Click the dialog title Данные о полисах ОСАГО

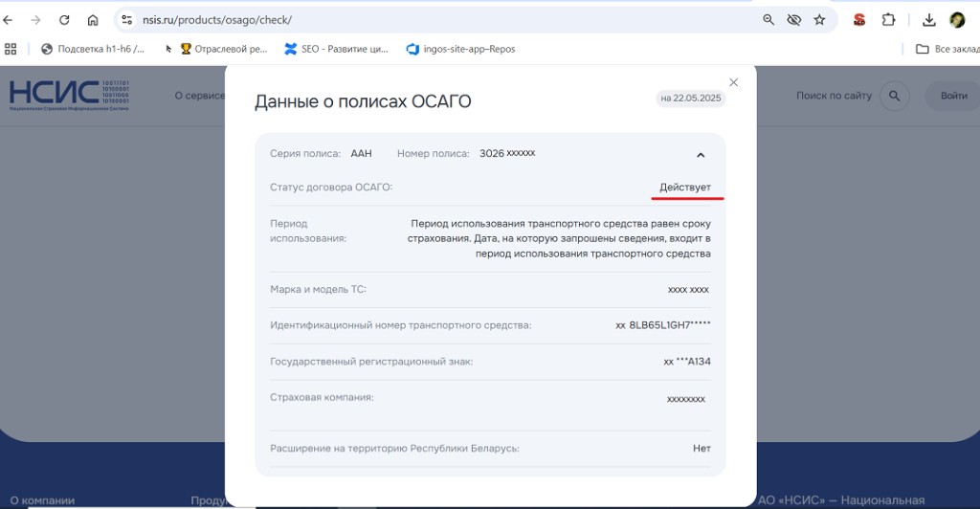pos(363,101)
